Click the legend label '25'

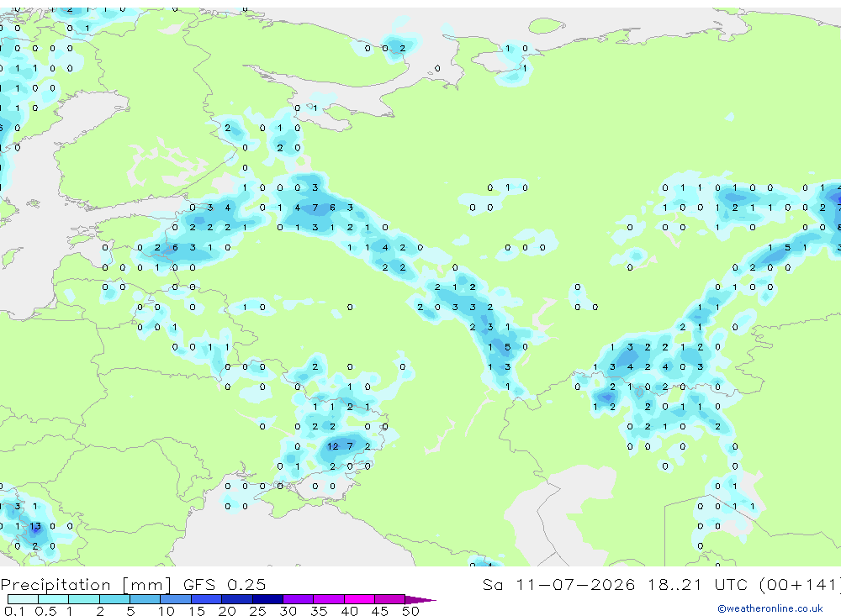pos(258,611)
